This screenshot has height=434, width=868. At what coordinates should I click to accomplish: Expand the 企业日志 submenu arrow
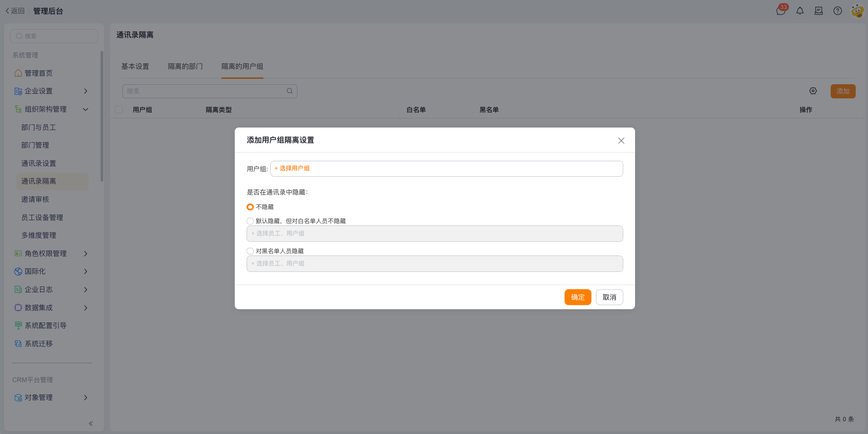click(x=86, y=290)
